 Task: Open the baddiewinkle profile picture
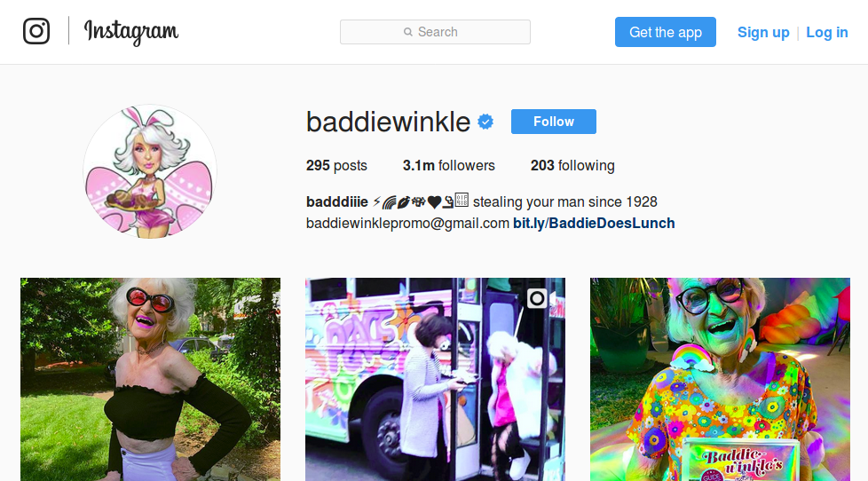click(x=150, y=171)
